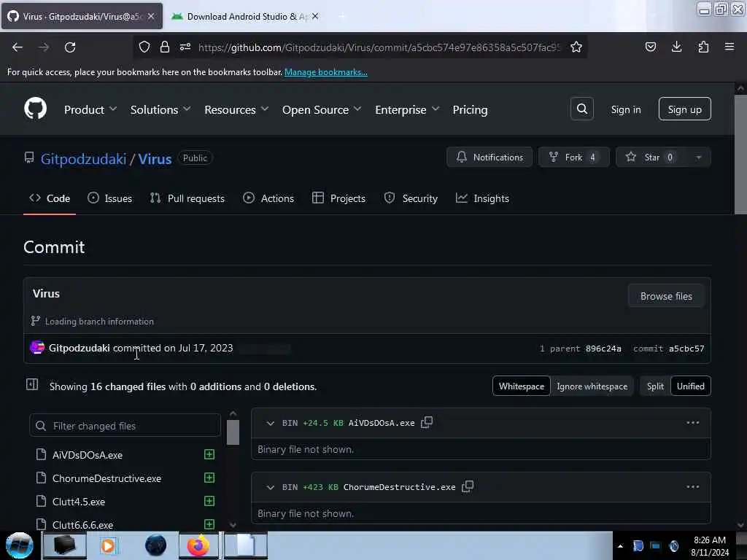This screenshot has height=560, width=747.
Task: Toggle the file tree sidebar icon
Action: (x=32, y=384)
